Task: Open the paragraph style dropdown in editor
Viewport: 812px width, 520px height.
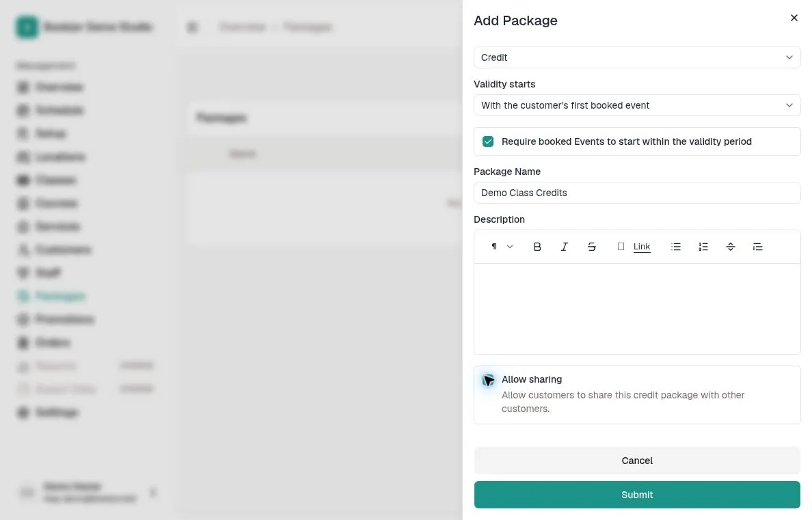Action: (501, 247)
